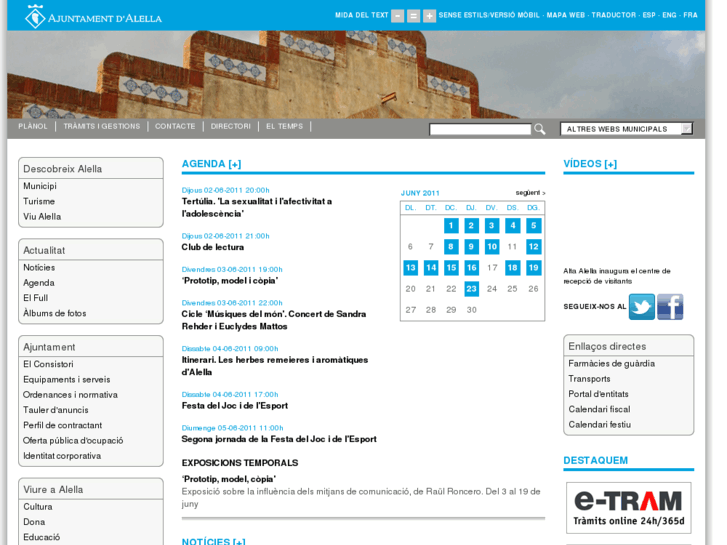Select June 16 in the calendar
Viewport: 727px width, 545px height.
(x=472, y=268)
